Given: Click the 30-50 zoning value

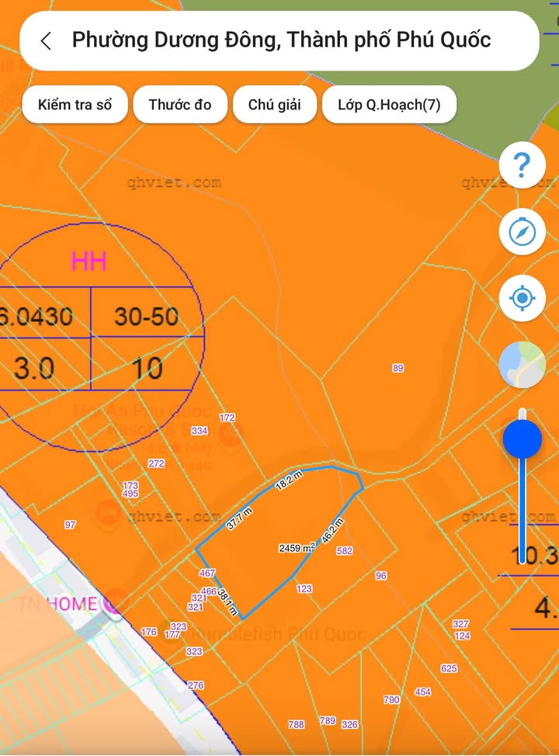Looking at the screenshot, I should pyautogui.click(x=147, y=316).
